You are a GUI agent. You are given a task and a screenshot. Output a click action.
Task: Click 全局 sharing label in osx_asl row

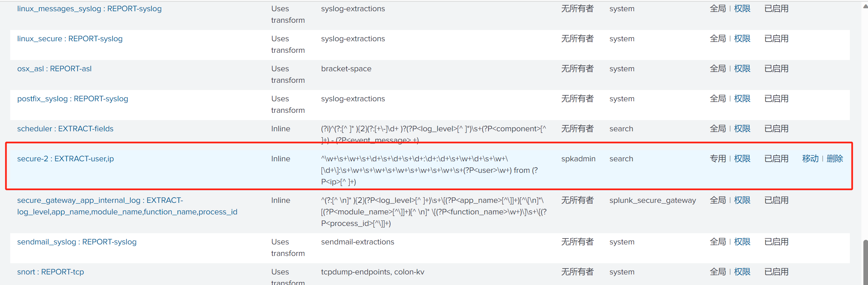[x=718, y=69]
